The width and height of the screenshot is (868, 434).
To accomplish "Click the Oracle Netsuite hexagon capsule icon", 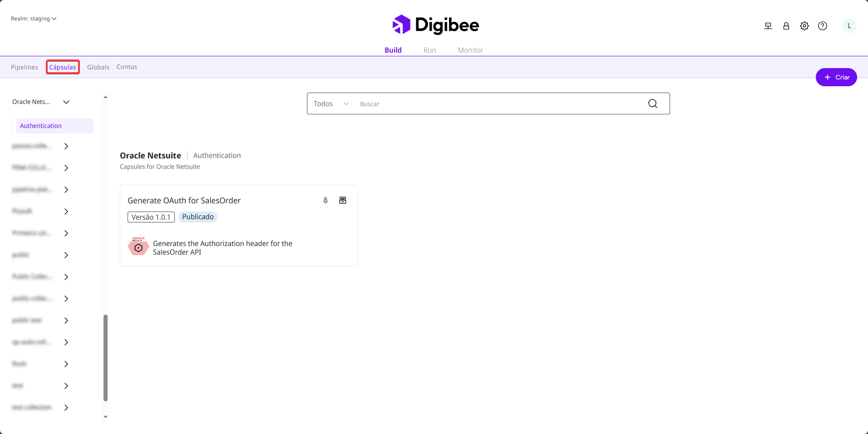I will coord(138,247).
